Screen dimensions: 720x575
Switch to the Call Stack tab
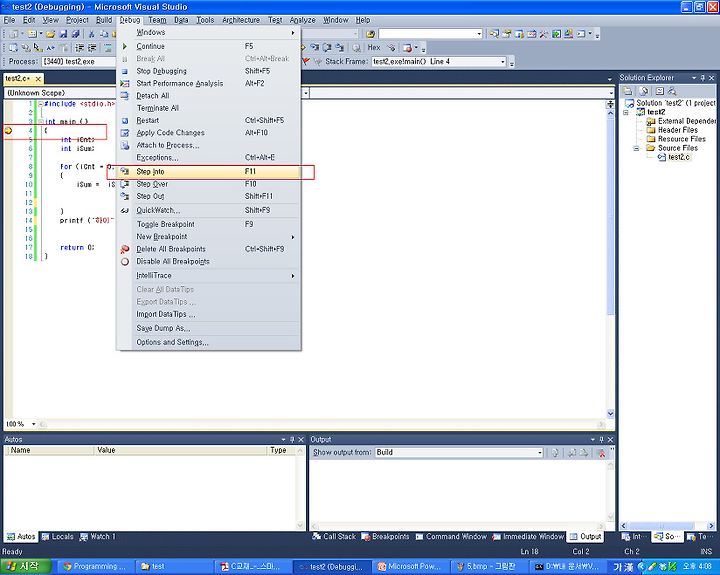(334, 537)
